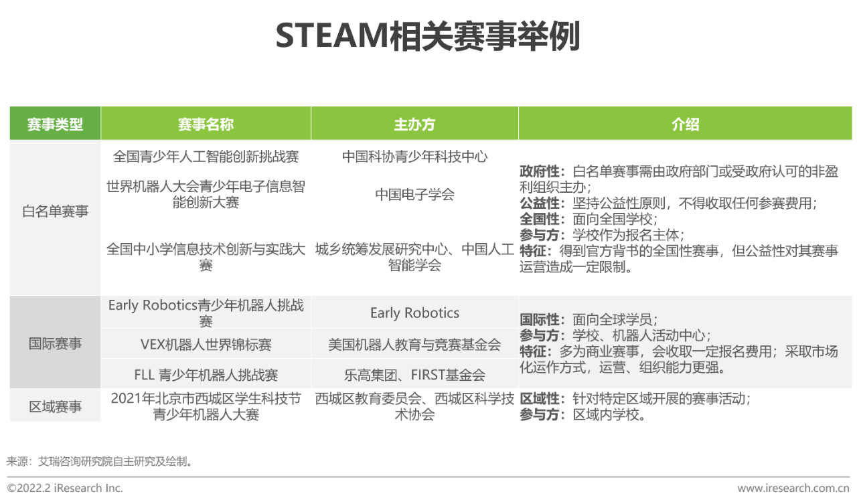Click the 公益性 description line

point(668,203)
